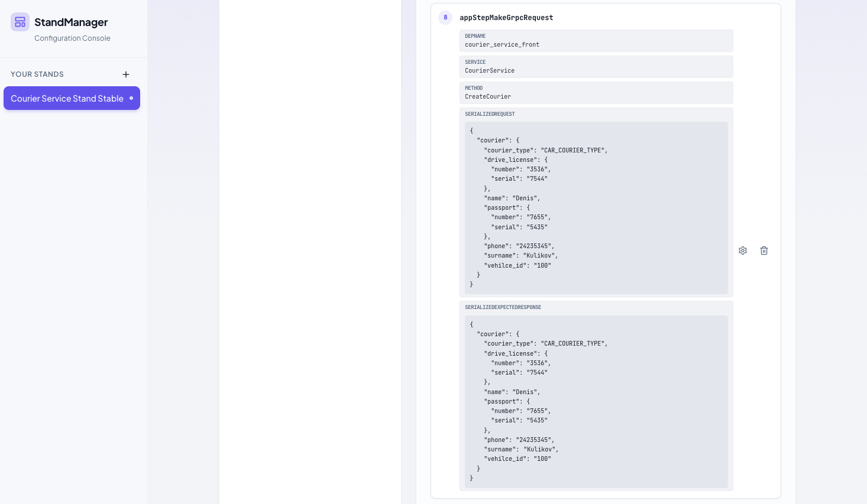
Task: Open step settings gear icon
Action: click(x=743, y=251)
